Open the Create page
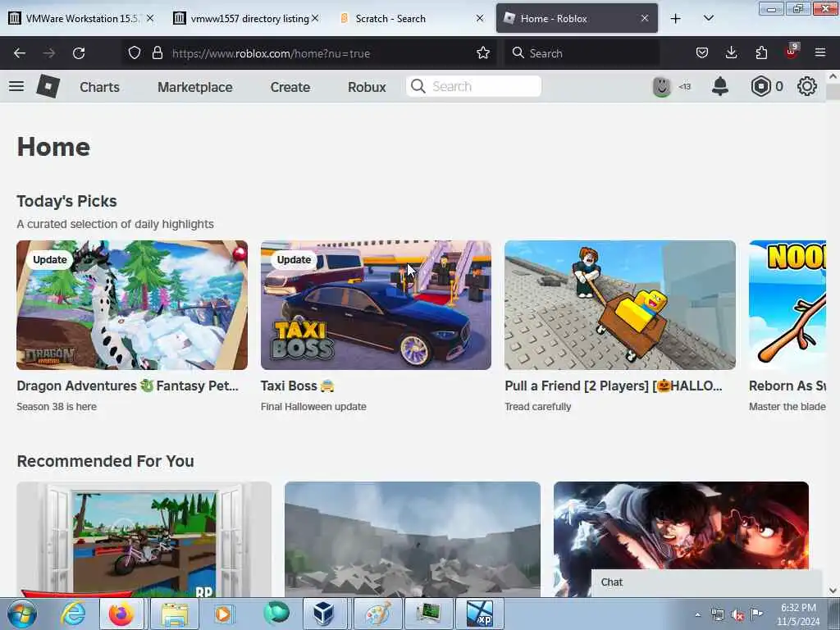 point(290,87)
